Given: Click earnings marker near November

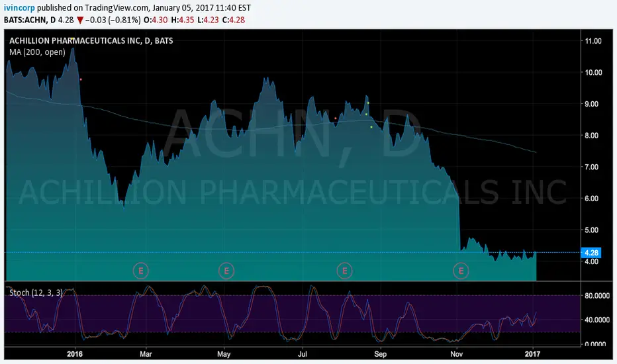Looking at the screenshot, I should tap(461, 271).
